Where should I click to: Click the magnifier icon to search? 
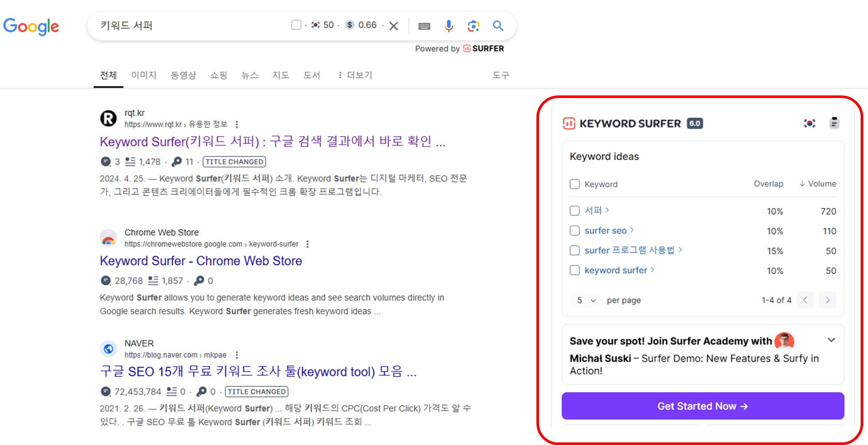click(498, 26)
